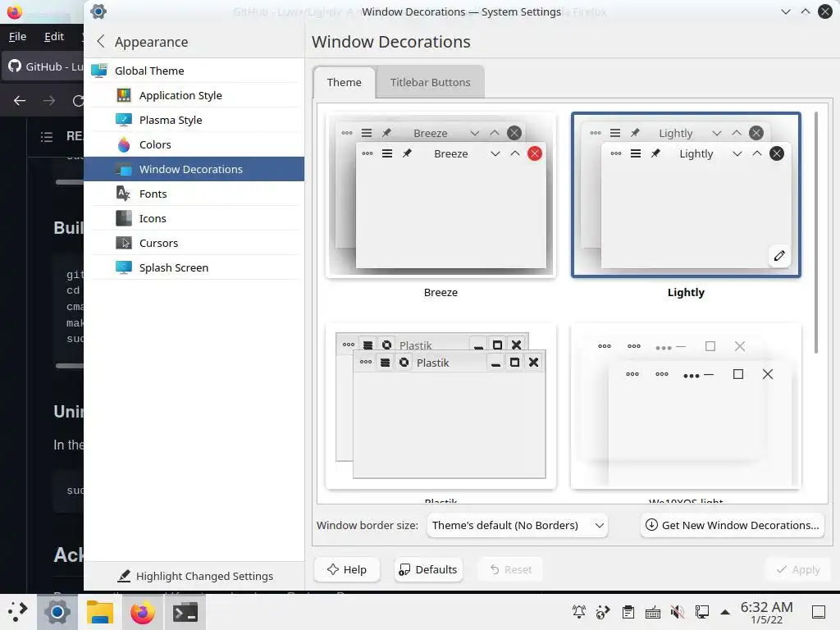
Task: Click the Help button
Action: (347, 569)
